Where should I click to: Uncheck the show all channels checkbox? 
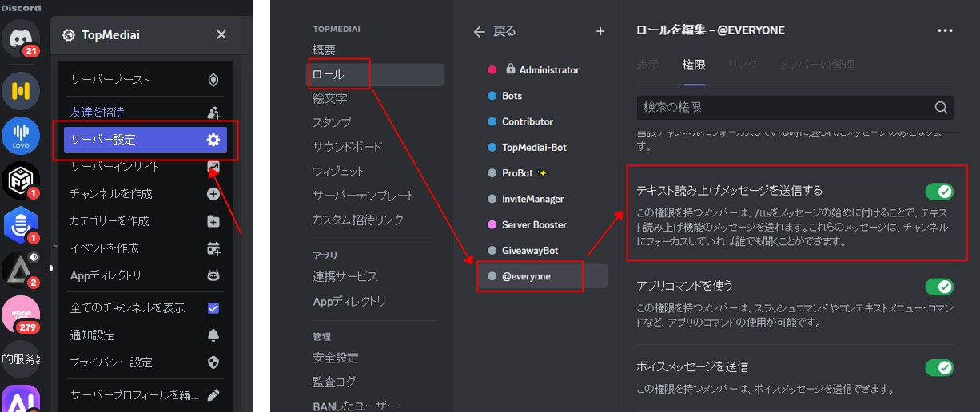(213, 308)
